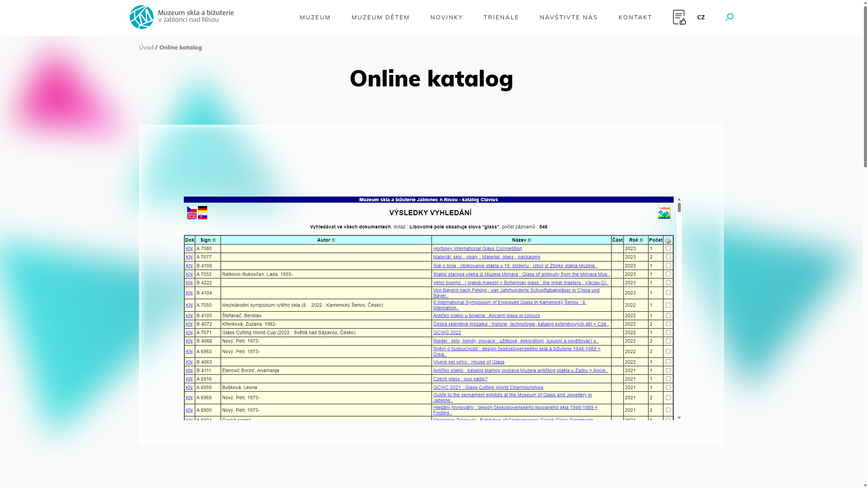Click the printer icon in table header
Viewport: 868px width, 488px height.
pyautogui.click(x=668, y=240)
